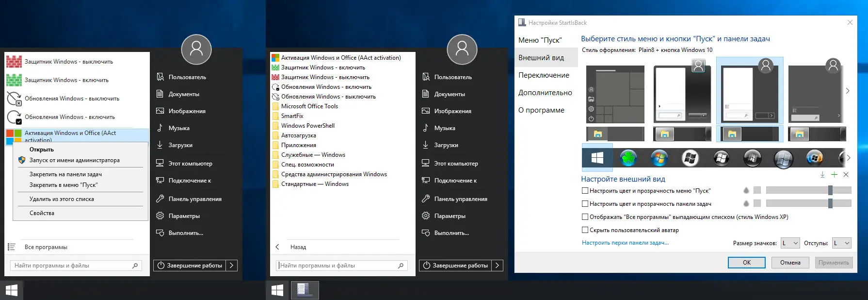Expand the Служебные — Windows folder
Screen dimensions: 868x300
[313, 155]
